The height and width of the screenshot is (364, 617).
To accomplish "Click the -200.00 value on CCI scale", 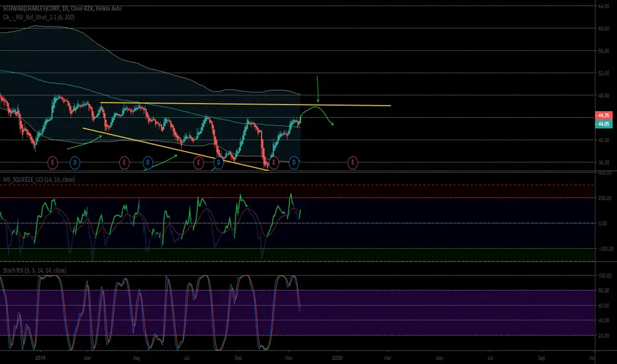I will click(605, 249).
